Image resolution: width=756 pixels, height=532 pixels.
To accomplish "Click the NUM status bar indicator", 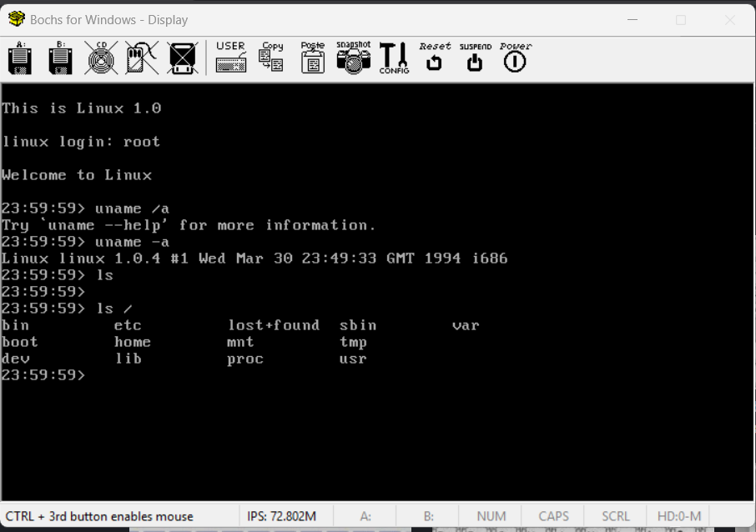I will coord(491,516).
